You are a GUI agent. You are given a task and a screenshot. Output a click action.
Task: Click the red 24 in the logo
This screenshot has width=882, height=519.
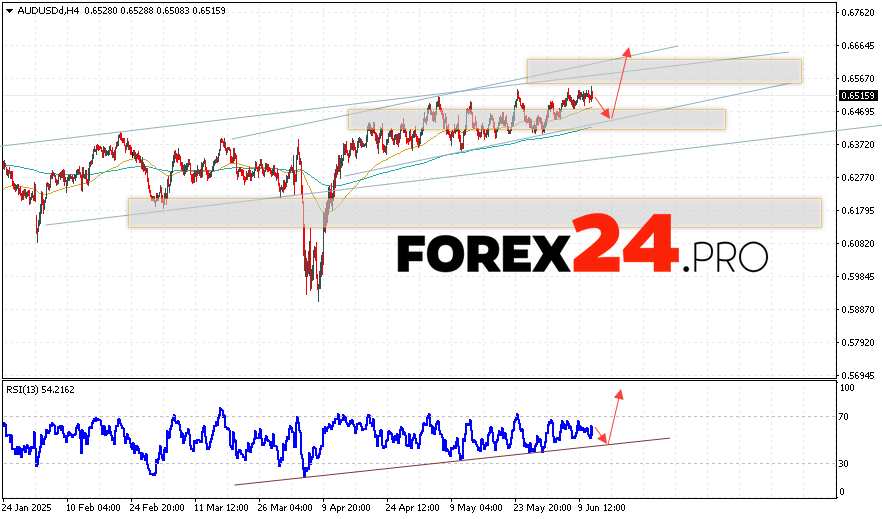[624, 244]
